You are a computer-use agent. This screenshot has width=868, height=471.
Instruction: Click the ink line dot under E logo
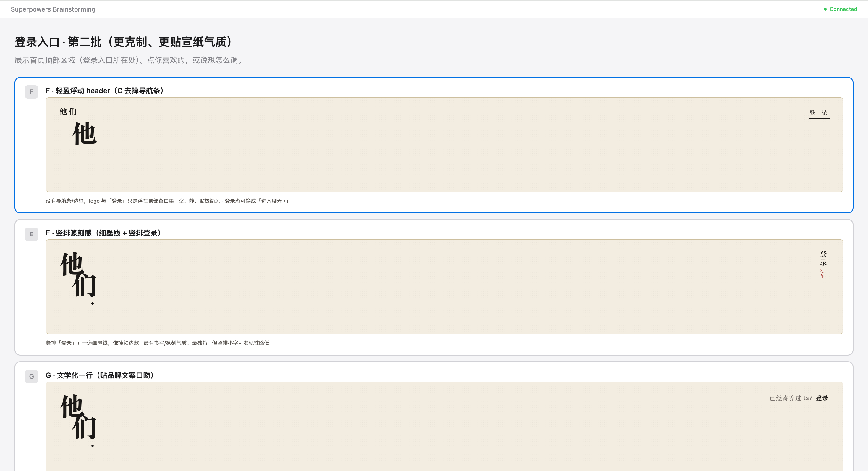(92, 304)
